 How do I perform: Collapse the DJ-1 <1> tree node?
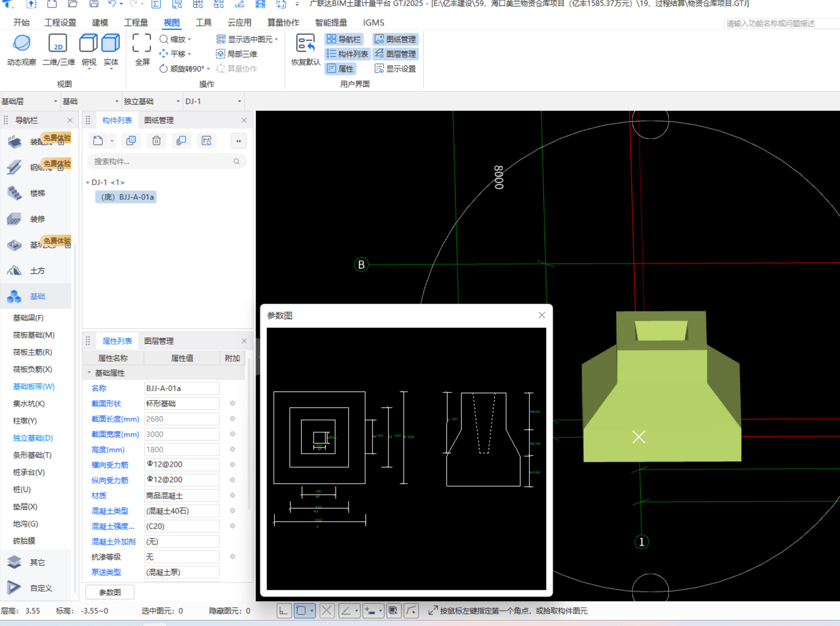[x=87, y=182]
